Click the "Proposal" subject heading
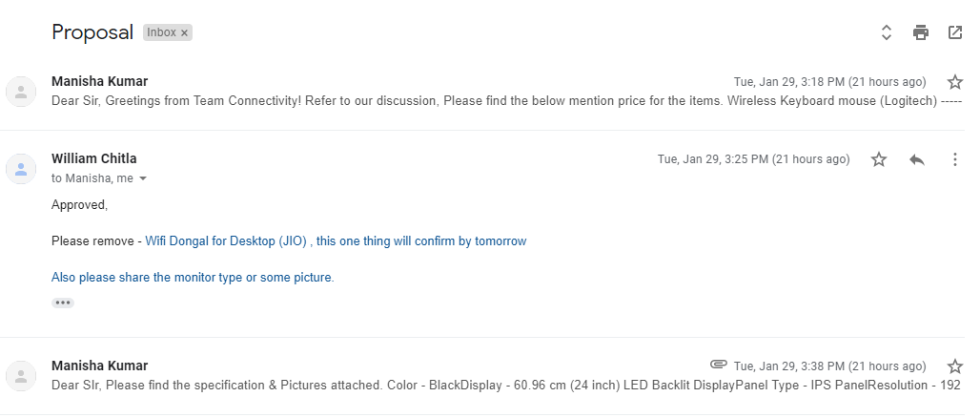The width and height of the screenshot is (980, 418). tap(92, 32)
